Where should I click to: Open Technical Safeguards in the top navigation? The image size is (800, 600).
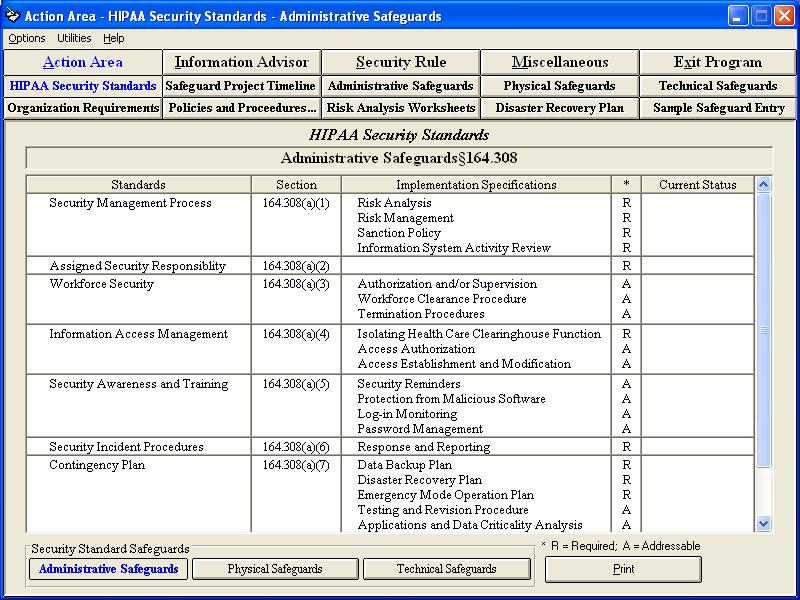(x=718, y=86)
